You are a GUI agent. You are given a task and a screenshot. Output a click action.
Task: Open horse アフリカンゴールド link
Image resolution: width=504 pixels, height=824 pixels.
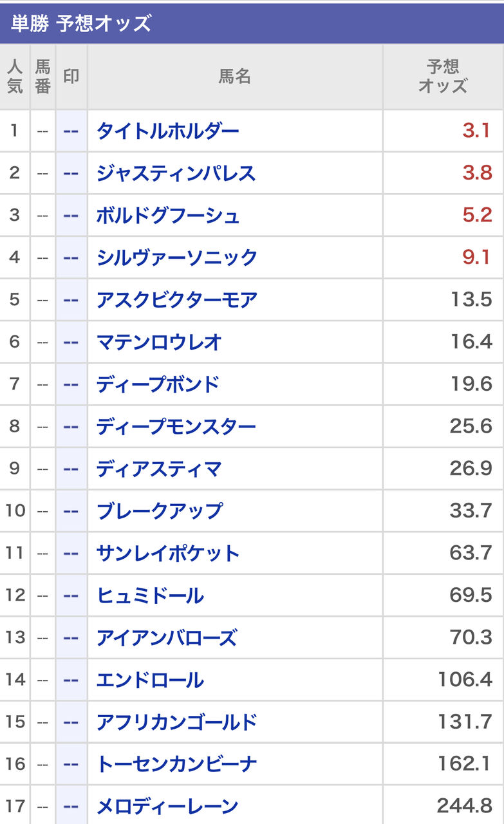(x=176, y=721)
